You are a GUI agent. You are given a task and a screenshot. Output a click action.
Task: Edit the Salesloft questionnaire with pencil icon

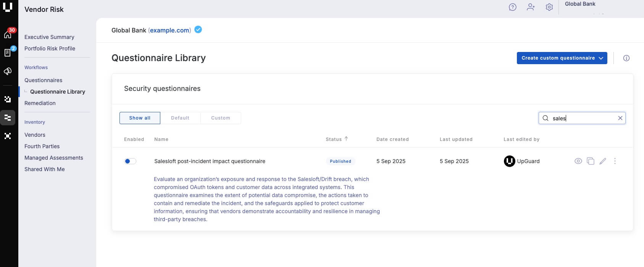603,161
